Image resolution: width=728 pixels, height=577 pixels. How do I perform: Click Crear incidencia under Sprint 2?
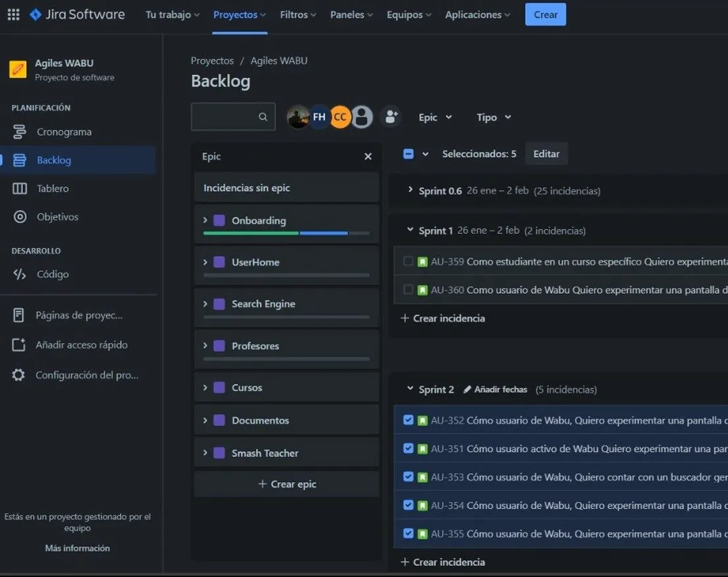tap(443, 562)
